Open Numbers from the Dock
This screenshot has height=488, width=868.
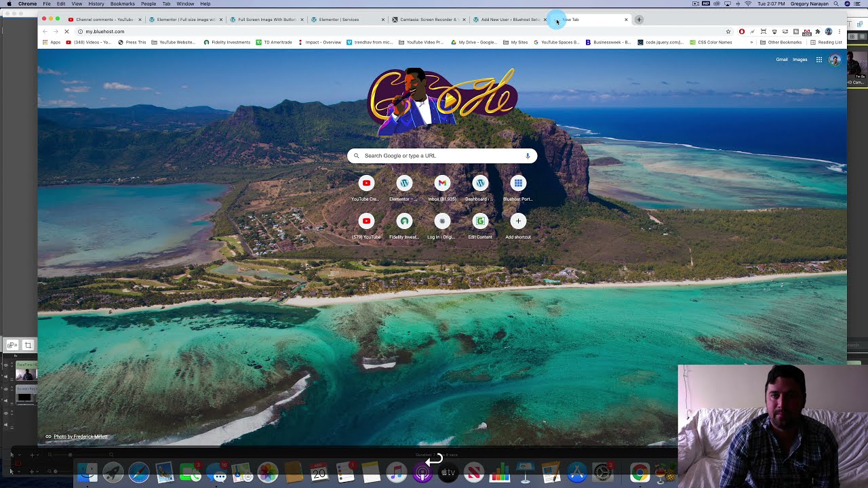point(500,472)
